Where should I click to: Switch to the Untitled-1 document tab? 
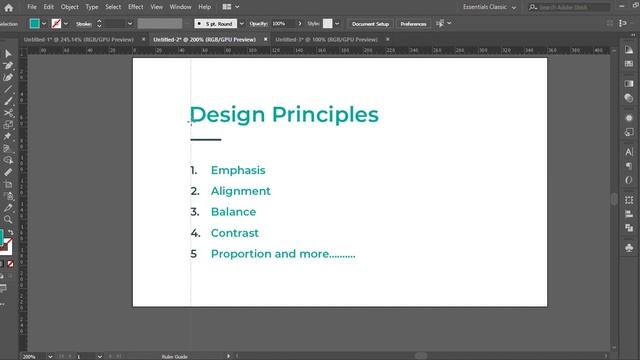click(x=78, y=40)
